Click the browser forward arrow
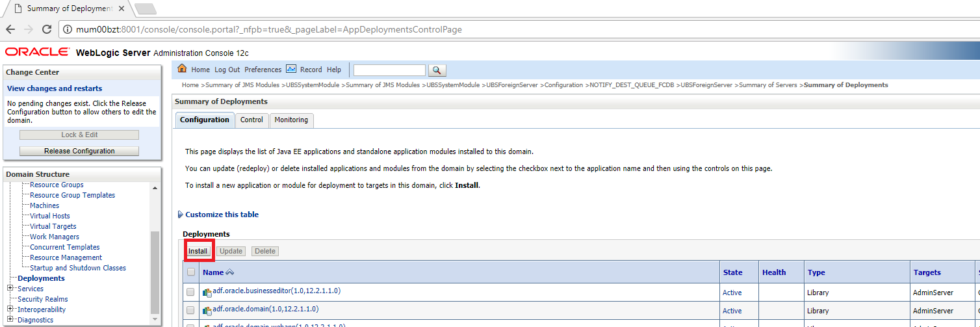980x327 pixels. pos(29,29)
